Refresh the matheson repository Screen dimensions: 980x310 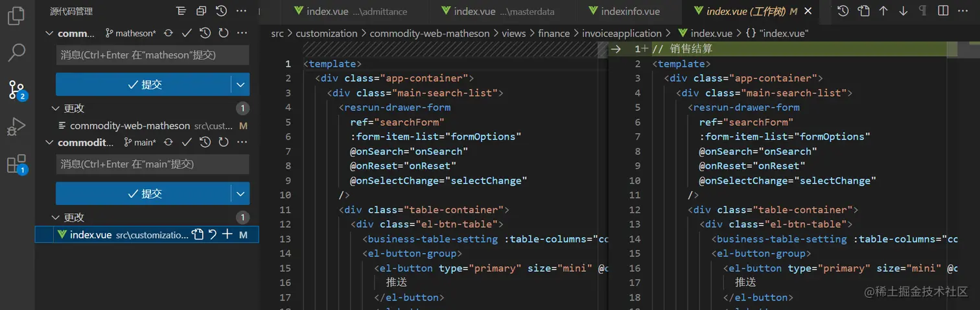(x=224, y=33)
